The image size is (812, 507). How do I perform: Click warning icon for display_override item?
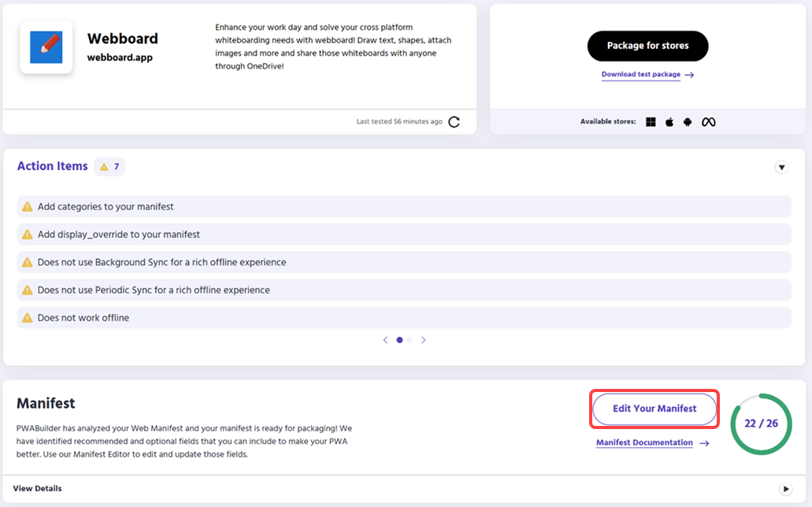coord(28,235)
